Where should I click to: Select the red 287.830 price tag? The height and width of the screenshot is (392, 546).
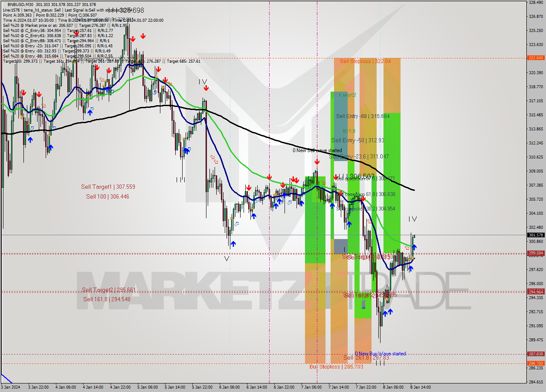536,354
